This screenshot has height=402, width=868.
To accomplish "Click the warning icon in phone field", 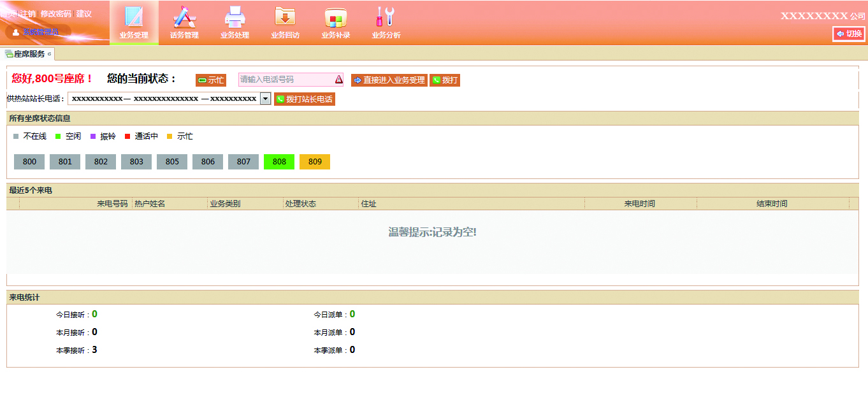I will coord(338,80).
